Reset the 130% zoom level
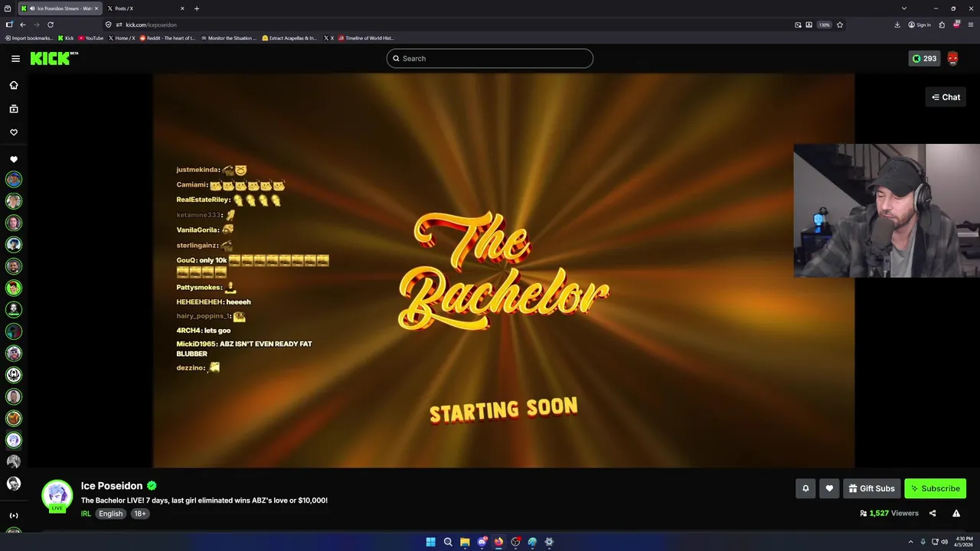 point(825,24)
